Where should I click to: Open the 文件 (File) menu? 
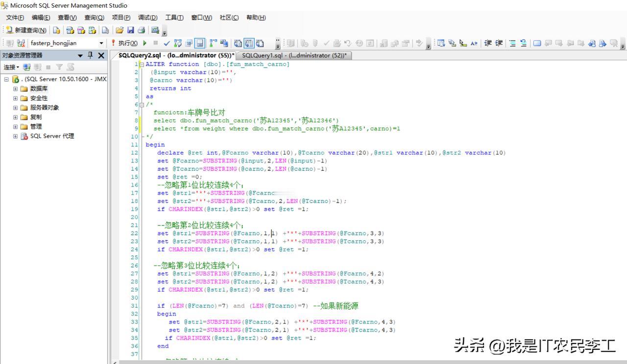pyautogui.click(x=15, y=18)
